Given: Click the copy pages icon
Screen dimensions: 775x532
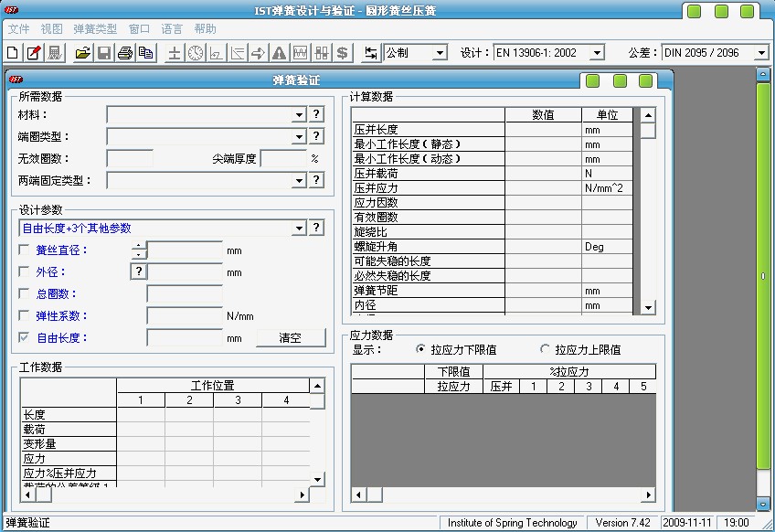Looking at the screenshot, I should pos(146,52).
